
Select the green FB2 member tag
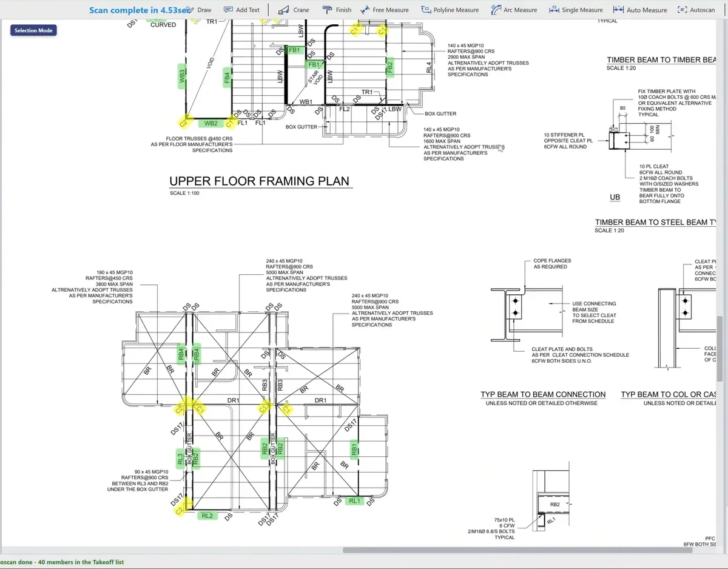pos(390,67)
